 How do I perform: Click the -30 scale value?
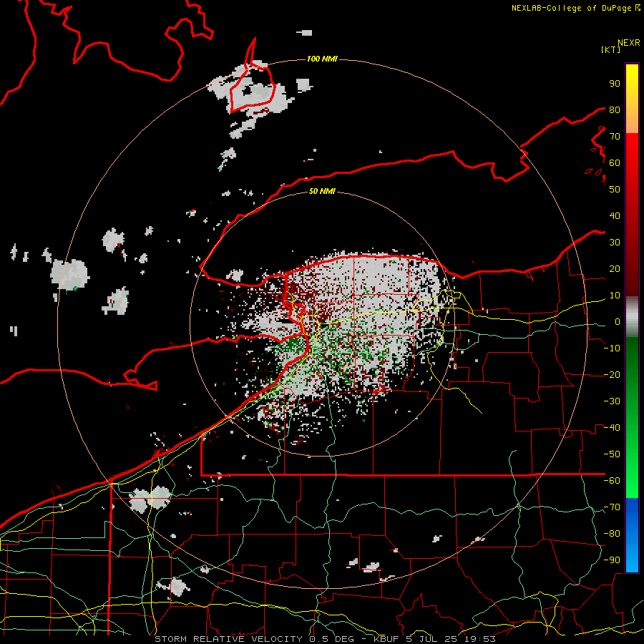coord(612,401)
